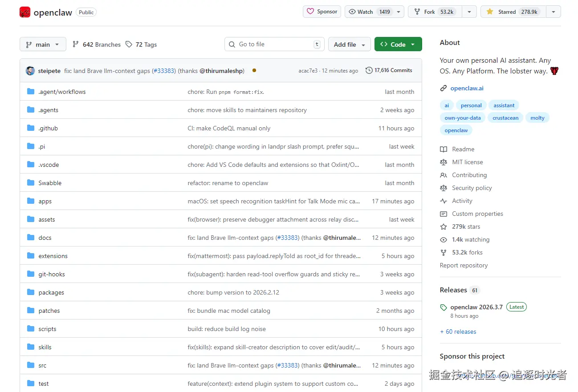Open the Releases 61 heading link
The width and height of the screenshot is (578, 392).
(460, 290)
